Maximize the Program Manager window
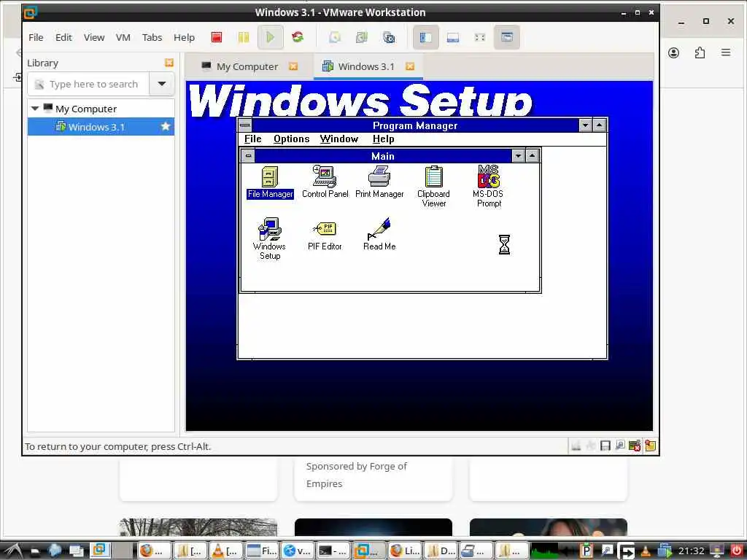This screenshot has height=560, width=747. pyautogui.click(x=600, y=125)
